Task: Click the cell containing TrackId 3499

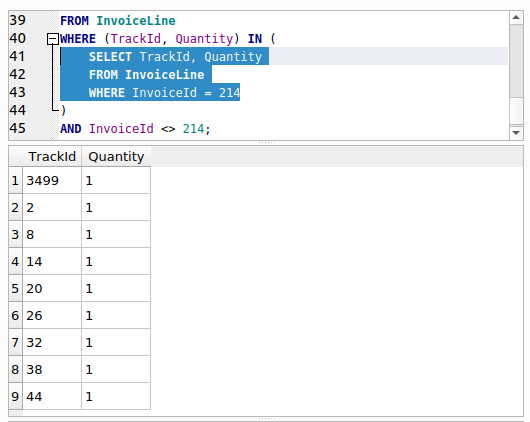Action: tap(52, 180)
